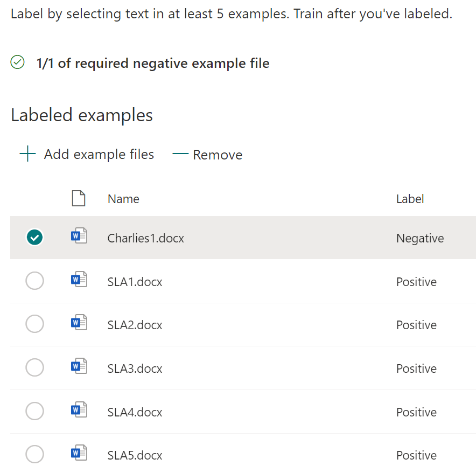Click the Remove button
This screenshot has height=473, width=476.
pos(207,155)
